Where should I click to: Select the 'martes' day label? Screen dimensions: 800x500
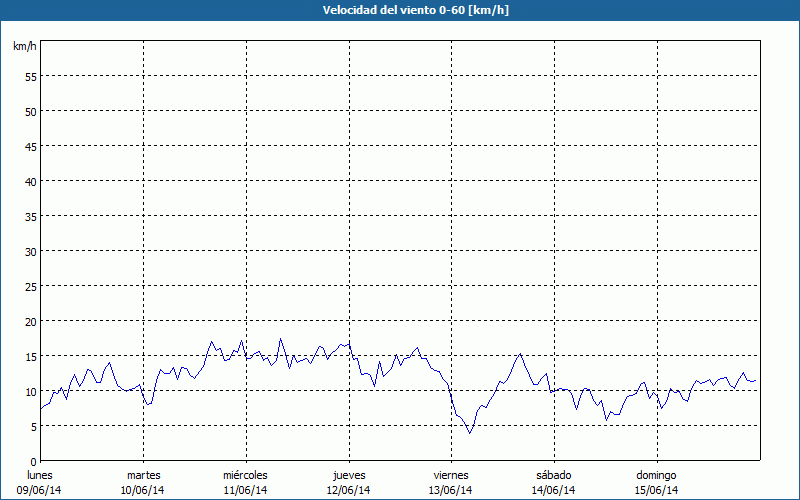144,475
